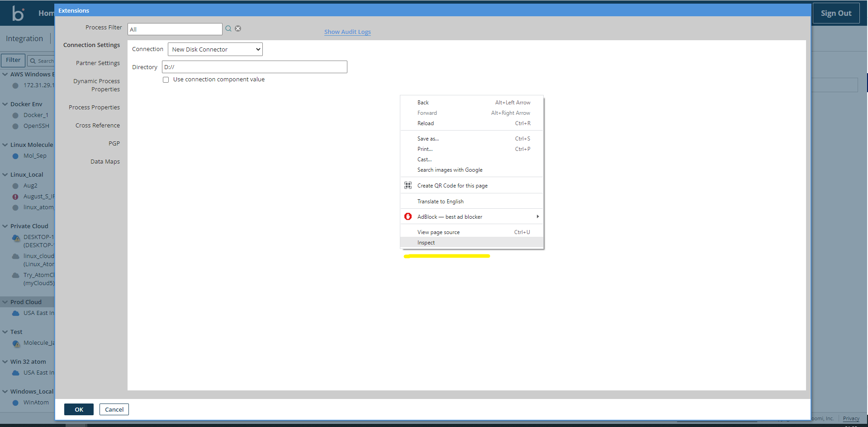
Task: Collapse the Prod Cloud section
Action: [x=5, y=301]
